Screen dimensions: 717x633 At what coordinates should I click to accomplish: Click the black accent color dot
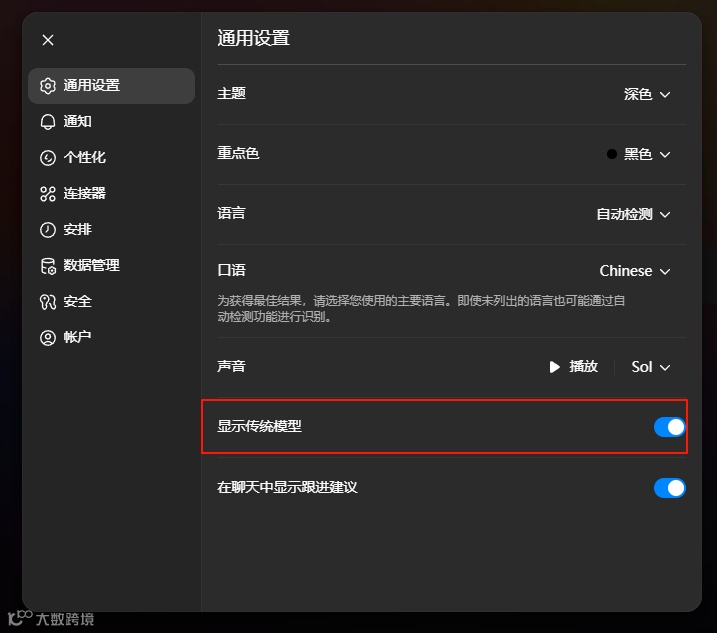click(x=612, y=154)
